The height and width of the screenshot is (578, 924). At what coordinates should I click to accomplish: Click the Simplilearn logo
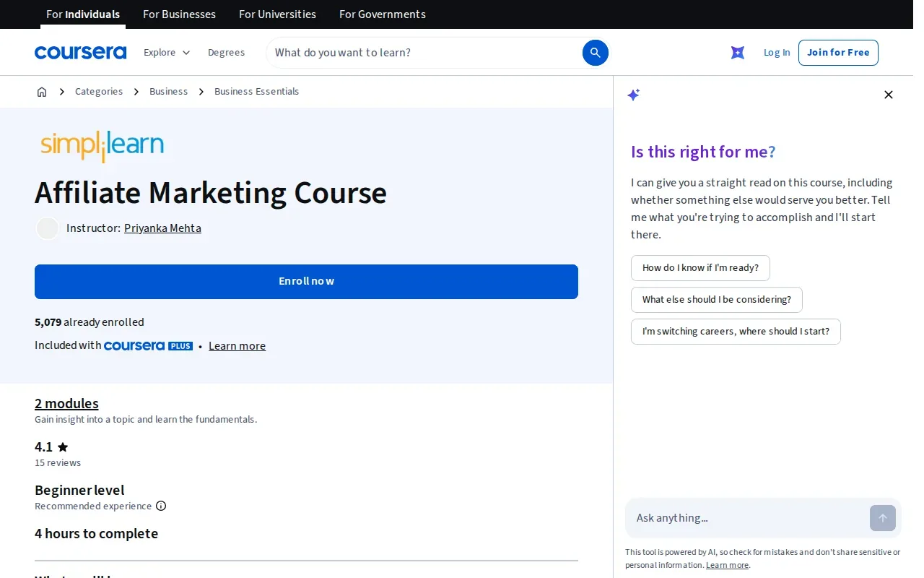(x=103, y=146)
